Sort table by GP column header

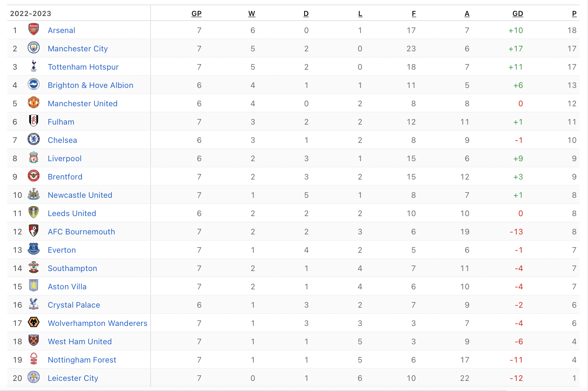196,14
